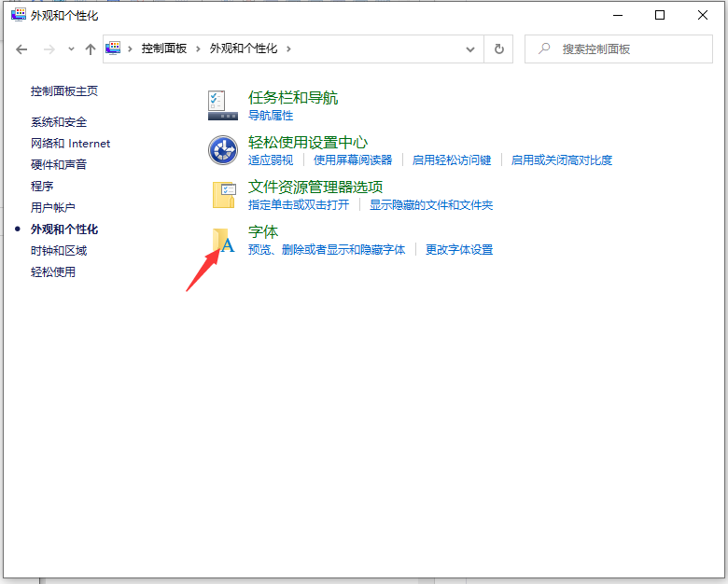Expand chevron after 外观和个性化 breadcrumb

coord(288,49)
